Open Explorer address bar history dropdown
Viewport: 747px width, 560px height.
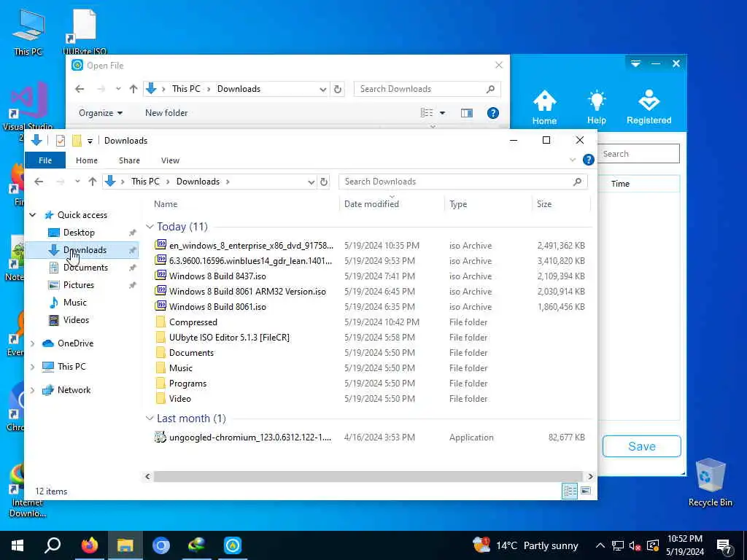tap(311, 182)
